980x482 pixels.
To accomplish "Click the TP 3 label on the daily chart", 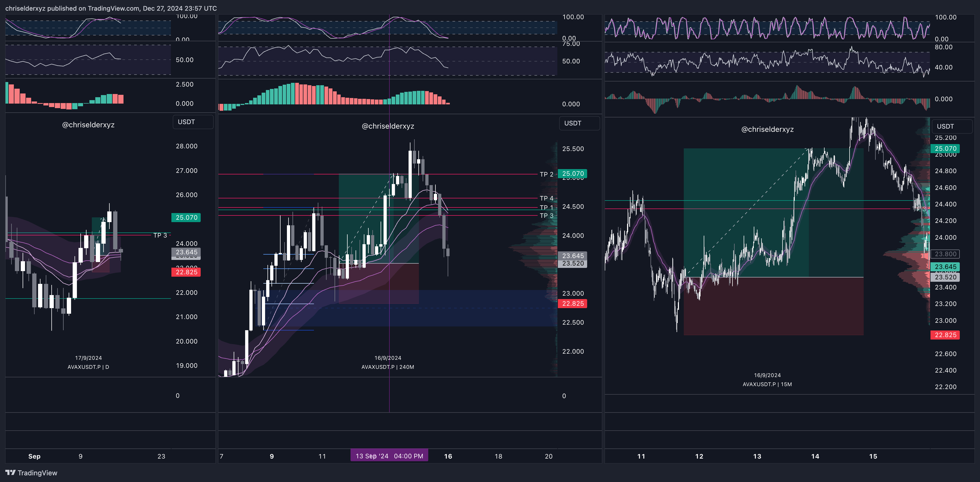I will click(x=160, y=235).
